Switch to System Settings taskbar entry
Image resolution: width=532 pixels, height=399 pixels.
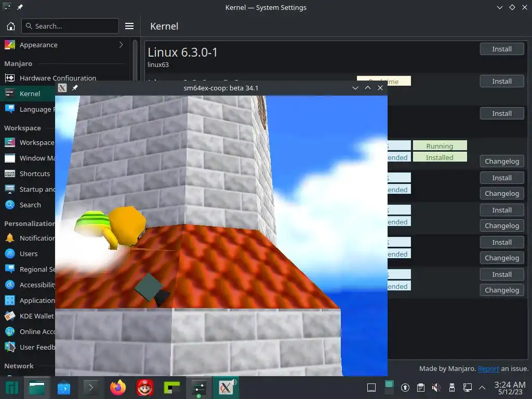pyautogui.click(x=199, y=388)
